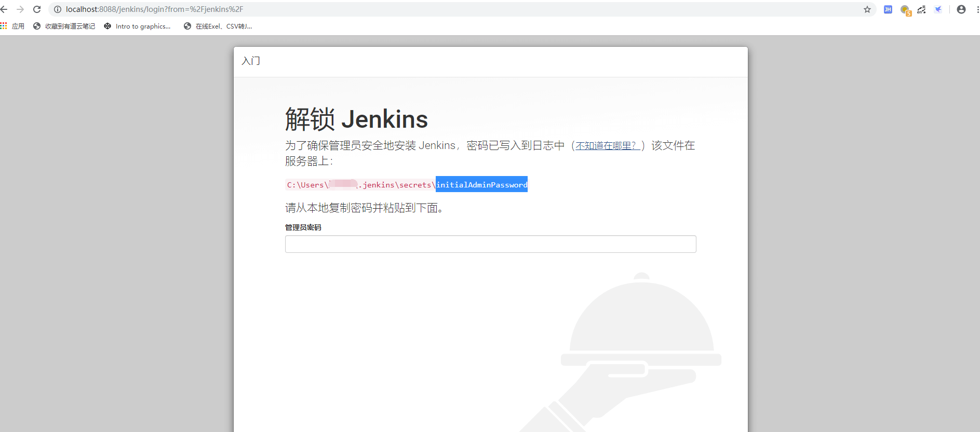Open the 在线Exel、CSV转J... bookmark

pos(218,26)
